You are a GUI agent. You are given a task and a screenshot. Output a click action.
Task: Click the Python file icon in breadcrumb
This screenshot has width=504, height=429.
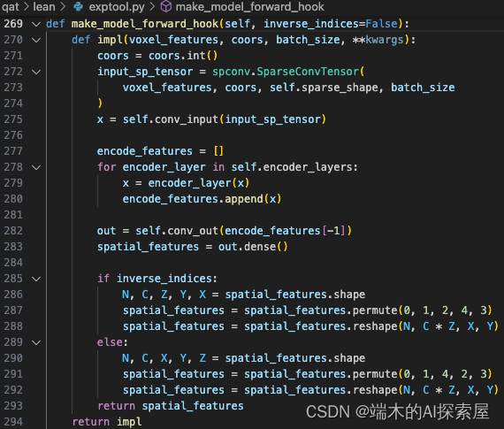pos(78,7)
